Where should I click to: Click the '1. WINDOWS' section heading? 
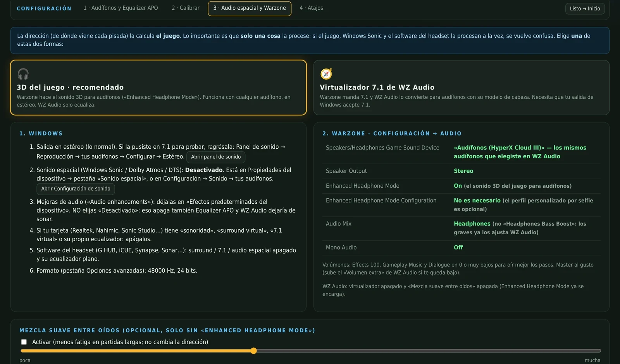(41, 134)
